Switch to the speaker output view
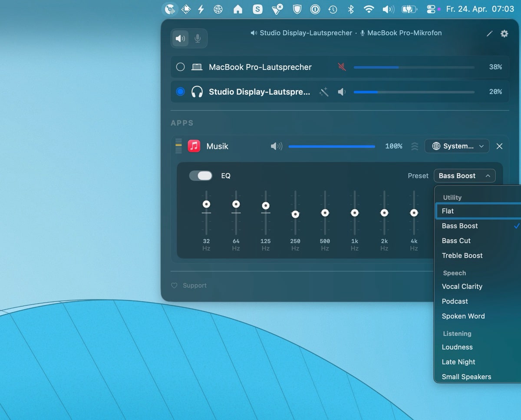Viewport: 521px width, 420px height. (180, 38)
